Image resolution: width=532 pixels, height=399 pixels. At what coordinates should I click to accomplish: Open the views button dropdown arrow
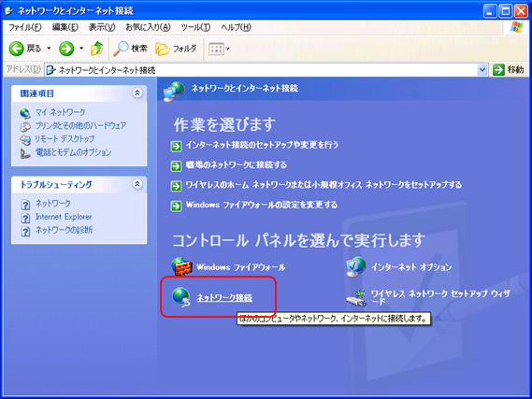click(x=228, y=49)
